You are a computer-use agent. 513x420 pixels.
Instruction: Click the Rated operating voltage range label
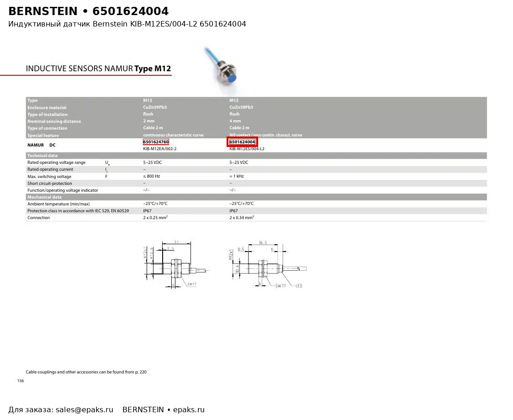click(56, 163)
